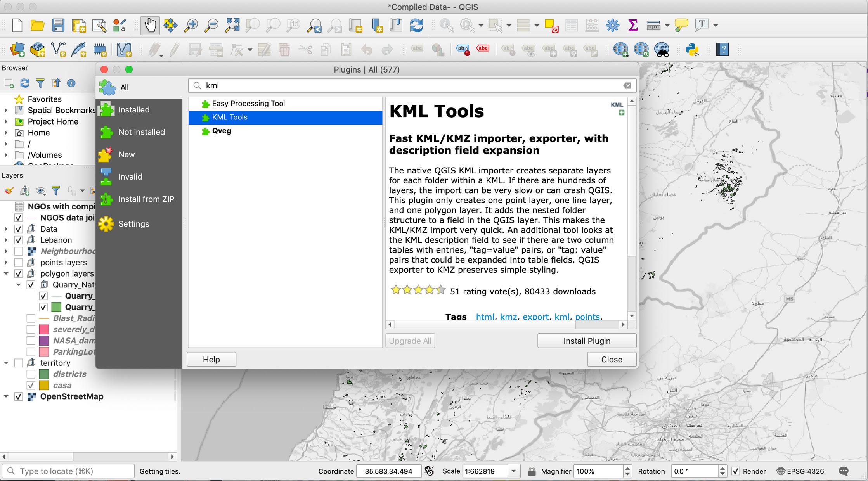Collapse the polygon layers group

pos(6,274)
